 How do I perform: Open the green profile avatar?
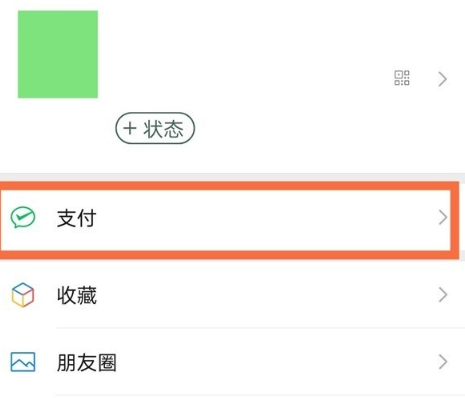pos(58,54)
